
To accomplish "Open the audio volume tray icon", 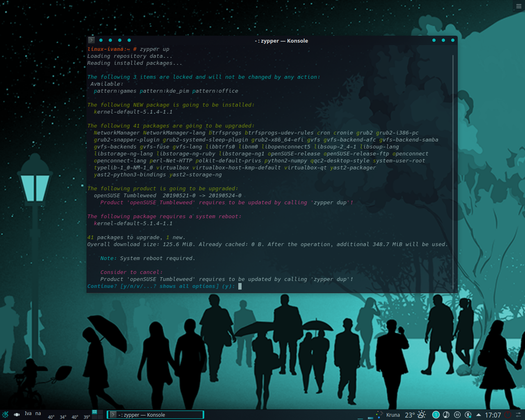I will click(446, 415).
